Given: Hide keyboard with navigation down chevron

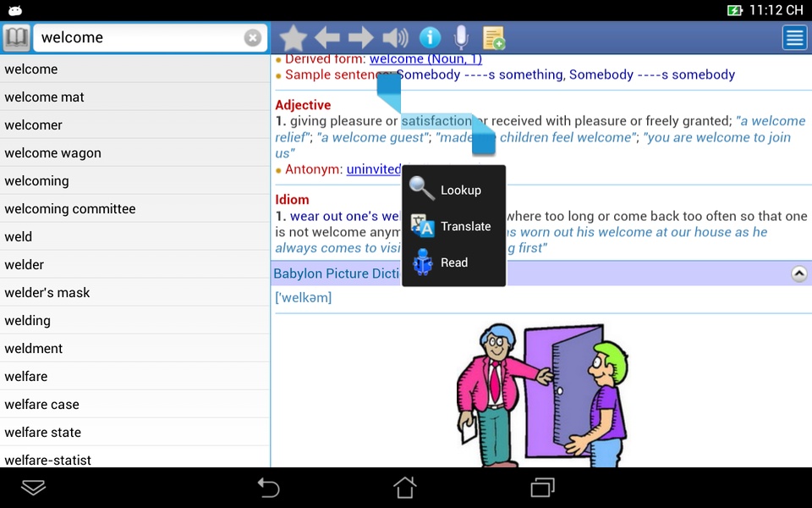Looking at the screenshot, I should pyautogui.click(x=34, y=488).
